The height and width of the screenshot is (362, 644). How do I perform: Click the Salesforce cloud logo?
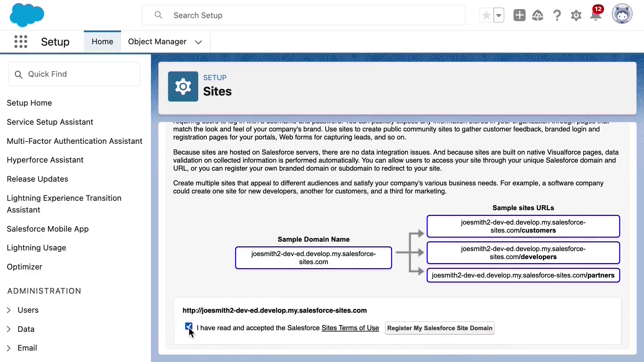point(27,15)
